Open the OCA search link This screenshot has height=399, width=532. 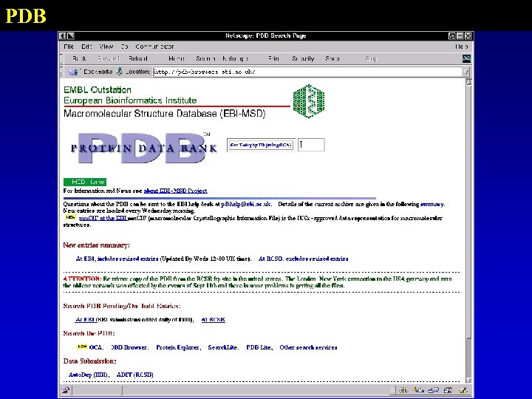click(x=96, y=347)
